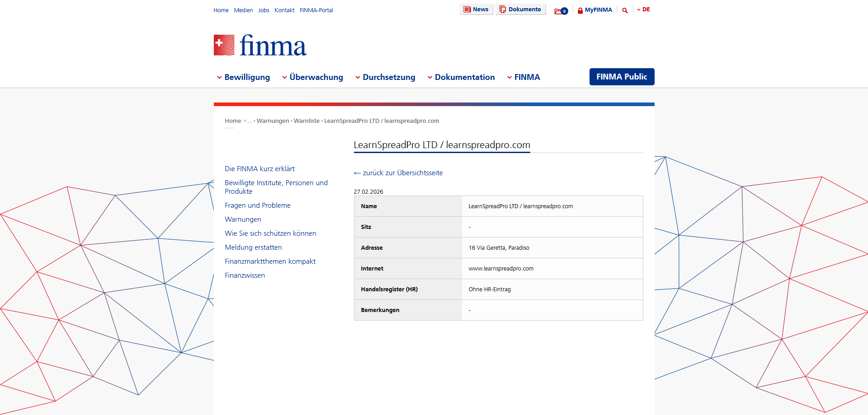Click the Handelsregister (HR) row label
This screenshot has height=415, width=868.
[389, 289]
